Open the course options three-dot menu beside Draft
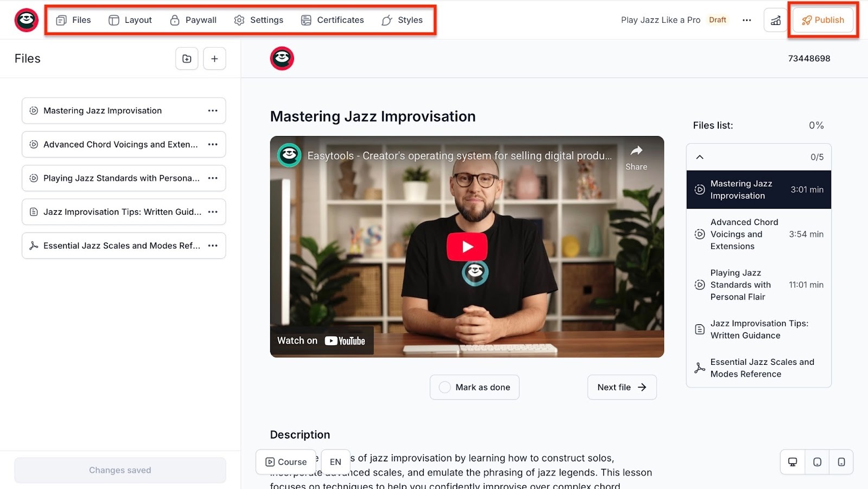 coord(747,20)
